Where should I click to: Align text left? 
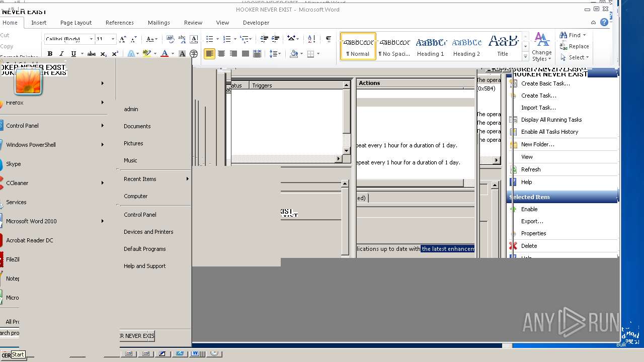209,54
